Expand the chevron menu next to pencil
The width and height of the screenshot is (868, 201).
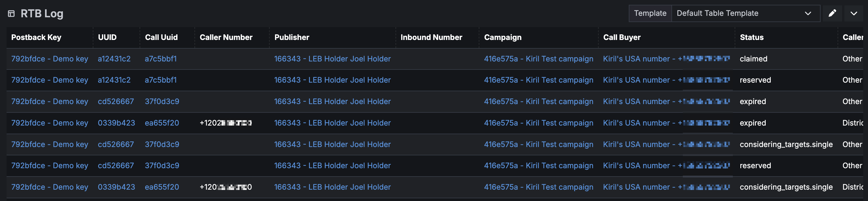[x=853, y=13]
